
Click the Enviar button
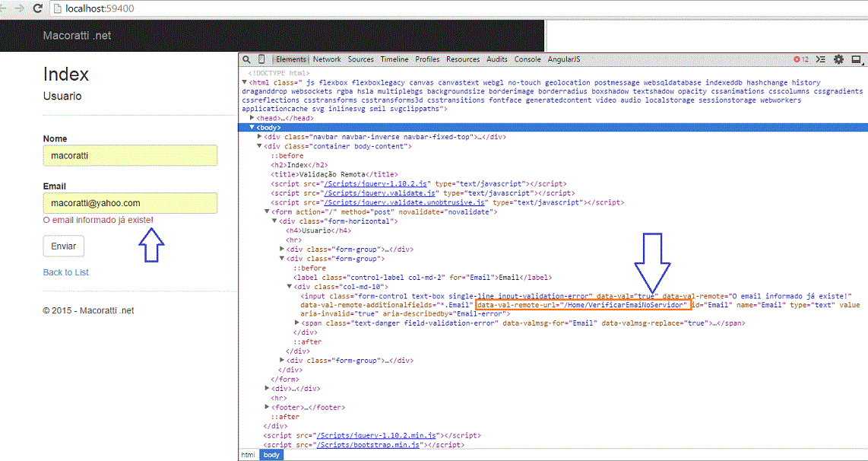pos(64,246)
